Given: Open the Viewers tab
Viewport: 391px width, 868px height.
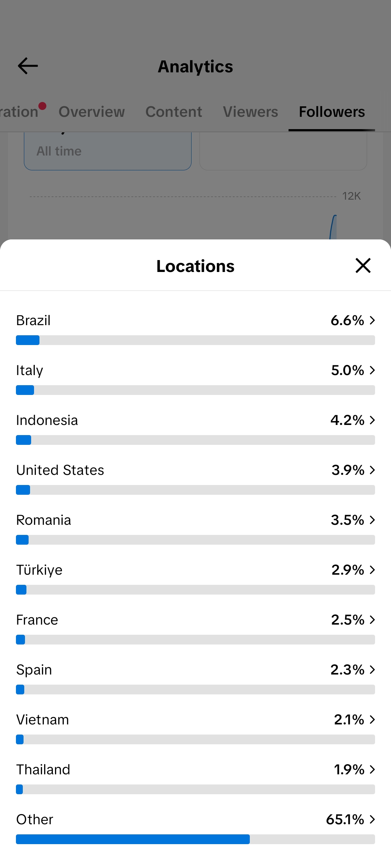Looking at the screenshot, I should point(251,112).
